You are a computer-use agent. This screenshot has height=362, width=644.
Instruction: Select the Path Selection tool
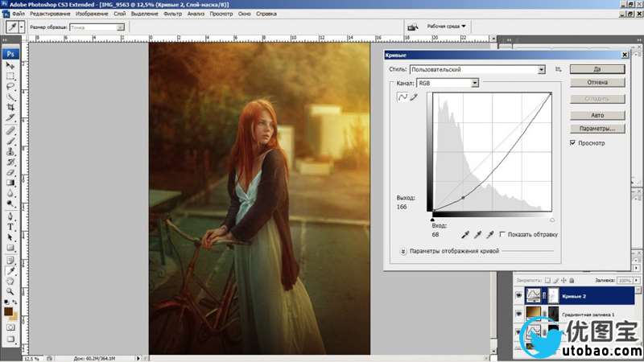point(10,237)
